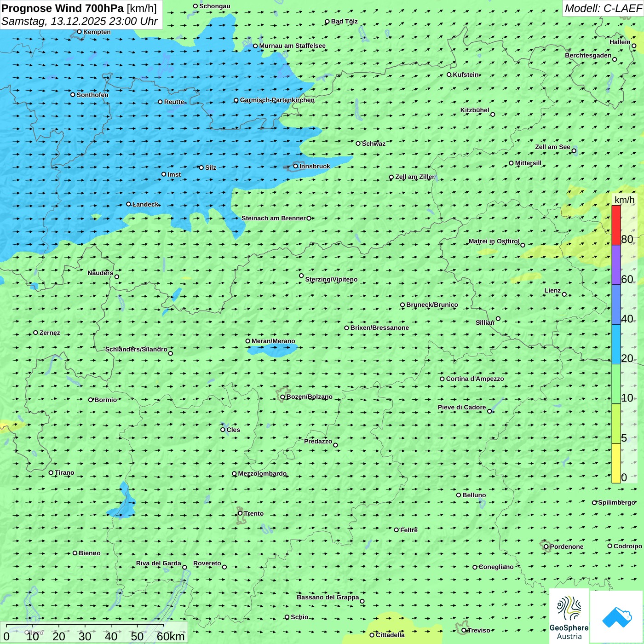The image size is (644, 644).
Task: Select the Cortina d'Ampezzo marker
Action: pos(443,379)
